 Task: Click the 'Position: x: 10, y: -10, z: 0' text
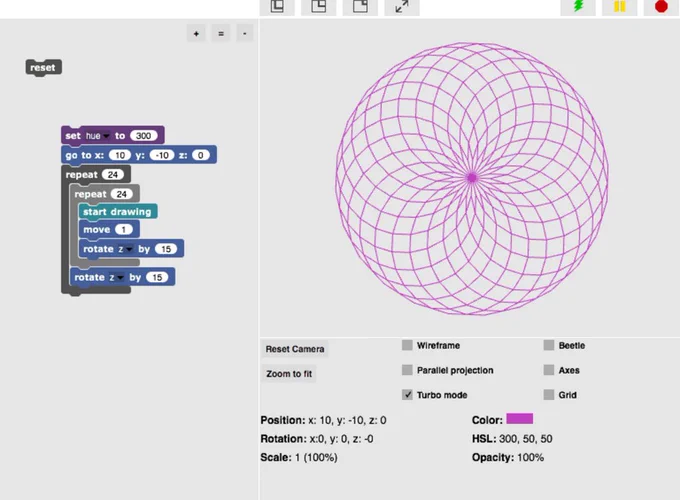(323, 420)
